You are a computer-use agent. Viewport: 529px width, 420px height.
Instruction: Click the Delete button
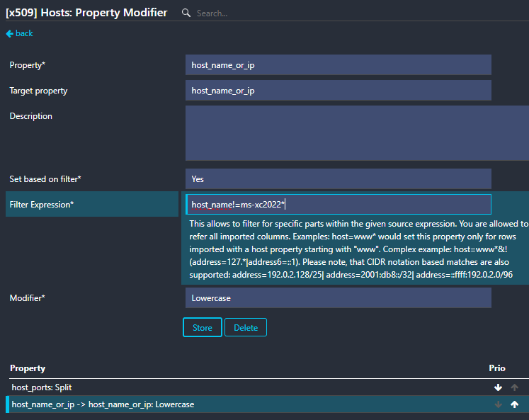click(x=246, y=327)
